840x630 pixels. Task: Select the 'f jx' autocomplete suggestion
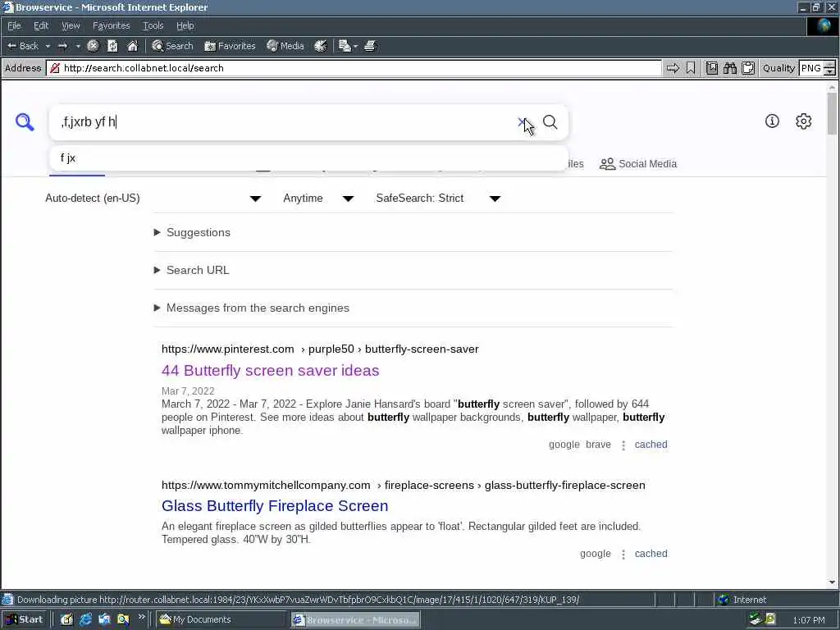[x=308, y=158]
